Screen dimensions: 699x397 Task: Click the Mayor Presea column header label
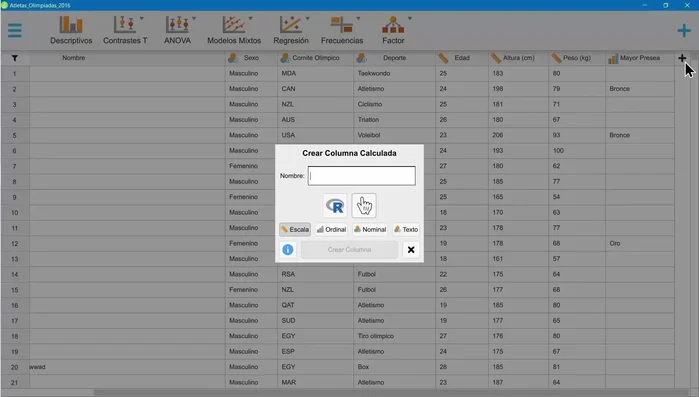640,58
